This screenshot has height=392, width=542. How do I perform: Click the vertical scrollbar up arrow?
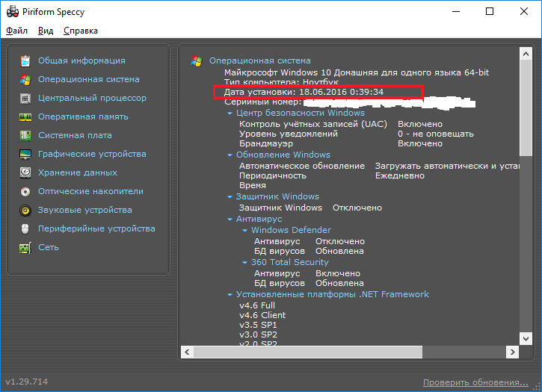tap(526, 54)
